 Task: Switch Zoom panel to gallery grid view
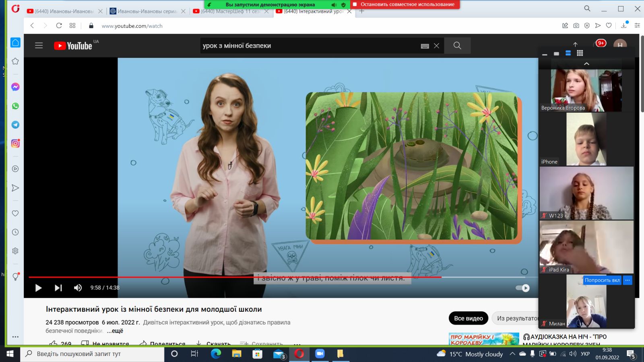tap(580, 53)
